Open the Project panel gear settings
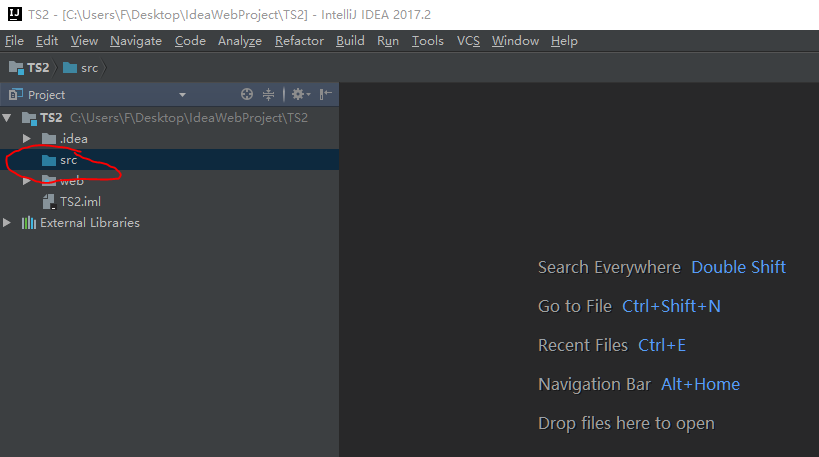The height and width of the screenshot is (457, 819). click(300, 95)
